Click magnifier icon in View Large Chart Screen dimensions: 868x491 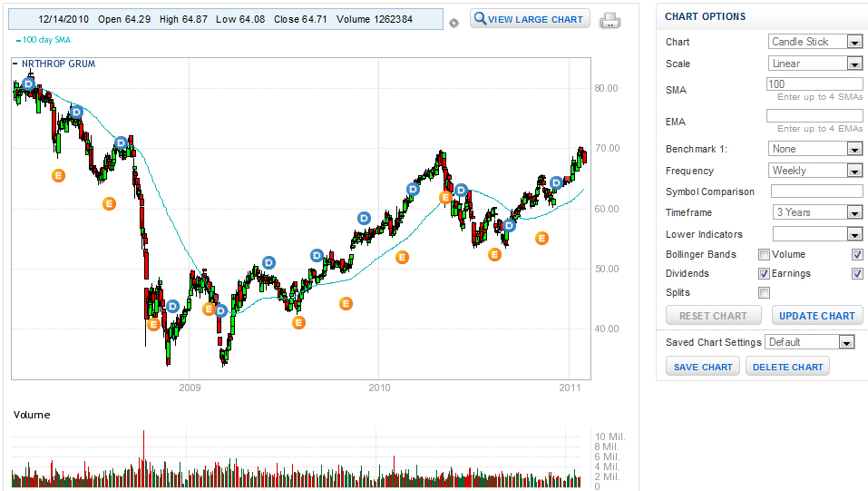click(x=480, y=19)
